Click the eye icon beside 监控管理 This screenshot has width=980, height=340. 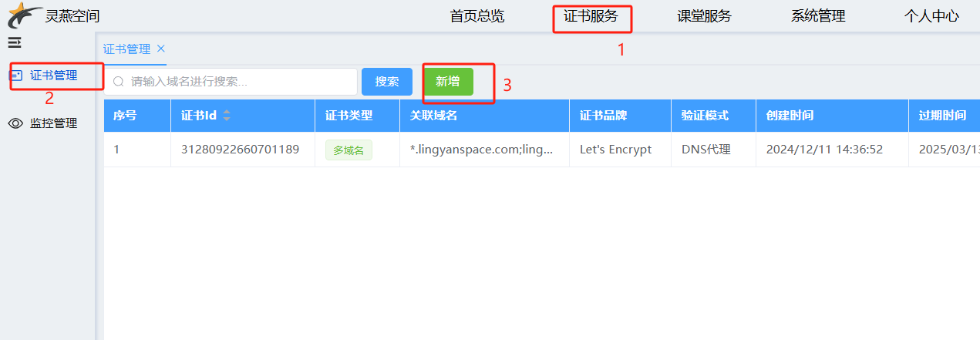click(15, 123)
